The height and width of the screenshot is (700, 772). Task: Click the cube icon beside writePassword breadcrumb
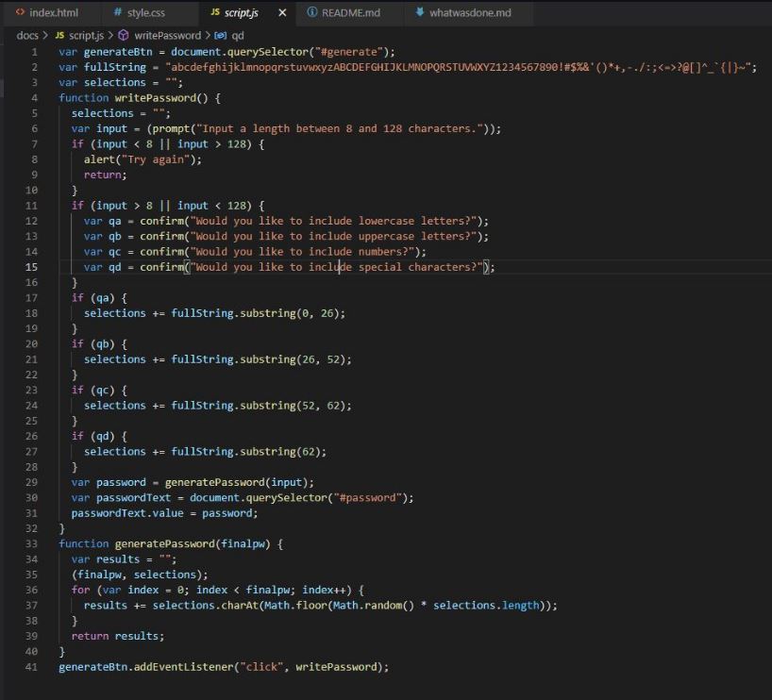(124, 36)
